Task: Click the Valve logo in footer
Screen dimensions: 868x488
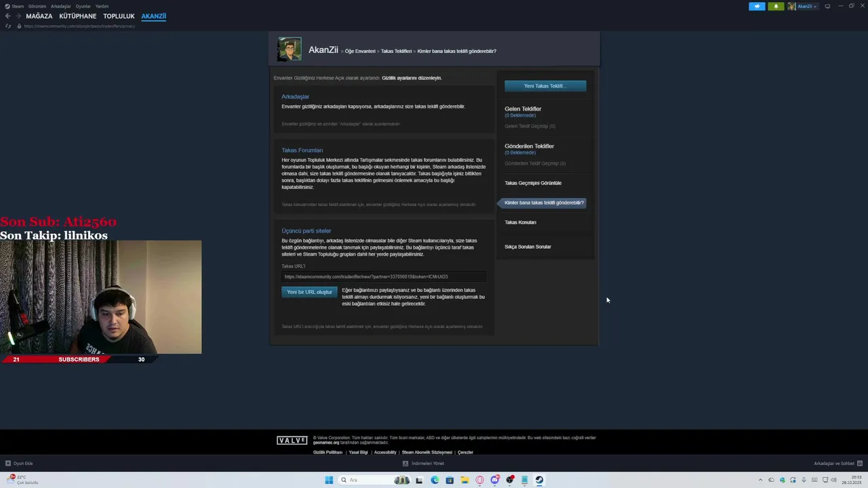Action: [x=292, y=441]
